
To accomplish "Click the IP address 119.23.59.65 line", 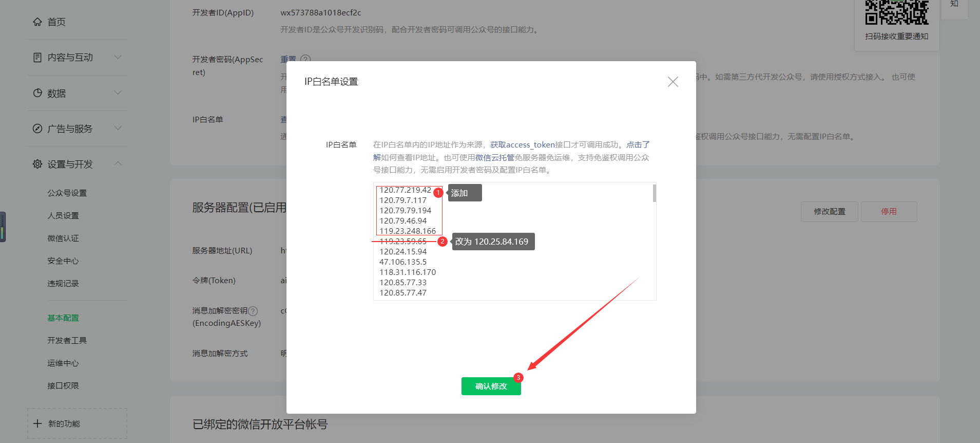I will [x=403, y=242].
